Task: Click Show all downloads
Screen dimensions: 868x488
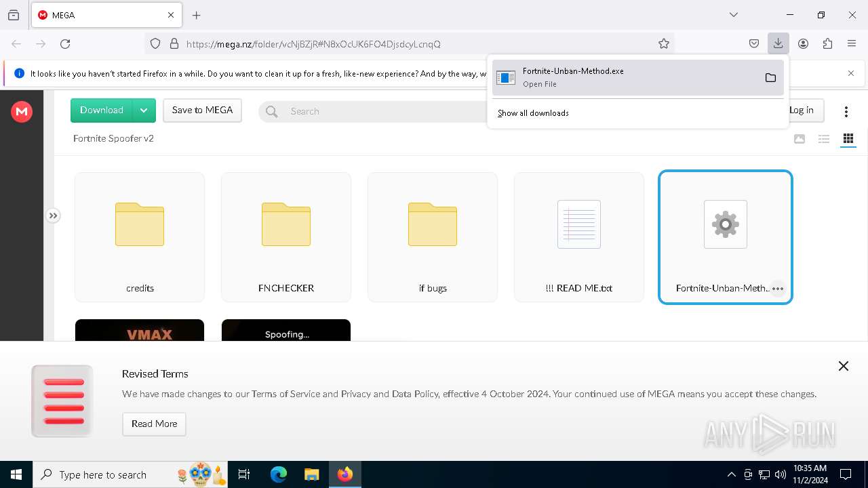Action: [x=533, y=113]
